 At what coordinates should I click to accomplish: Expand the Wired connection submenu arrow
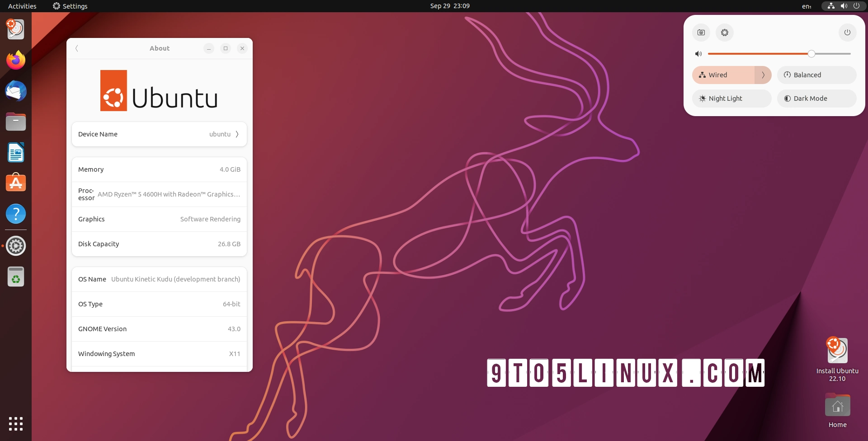pos(763,75)
